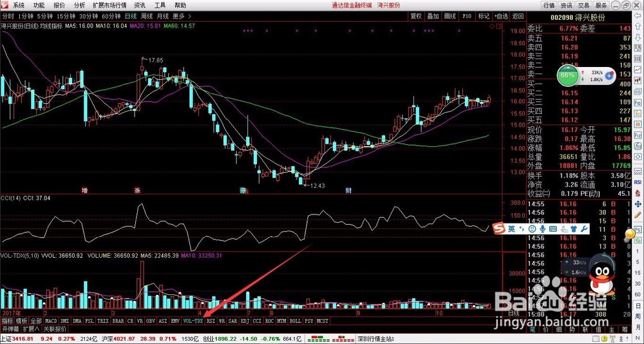The image size is (644, 344).
Task: Switch to 30分钟 period
Action: [88, 17]
